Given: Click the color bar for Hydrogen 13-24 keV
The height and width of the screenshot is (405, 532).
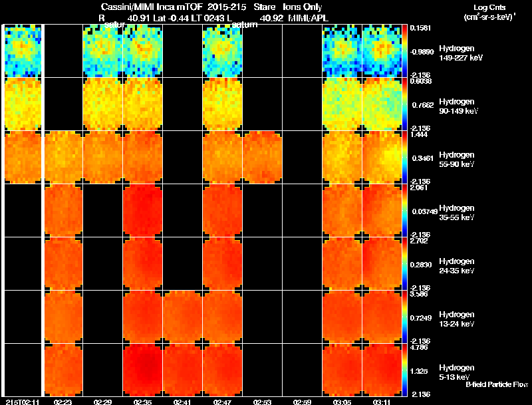Looking at the screenshot, I should click(x=404, y=317).
